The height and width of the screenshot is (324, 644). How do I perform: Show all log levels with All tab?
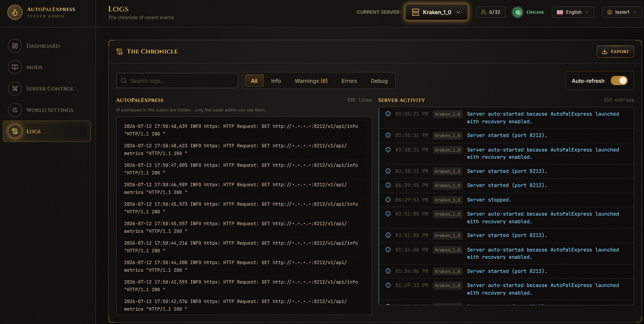(254, 81)
